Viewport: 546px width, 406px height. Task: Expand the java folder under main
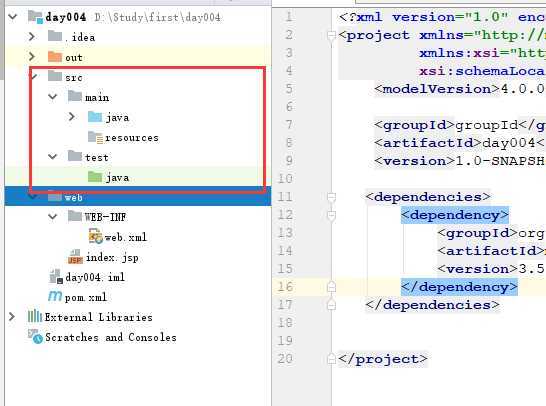click(72, 117)
